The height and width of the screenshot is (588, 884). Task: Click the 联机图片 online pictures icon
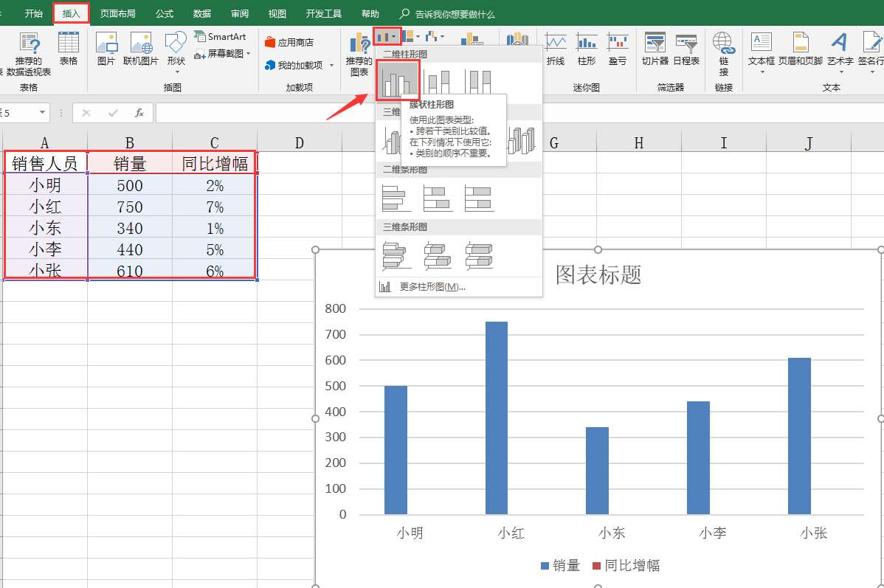(x=140, y=43)
